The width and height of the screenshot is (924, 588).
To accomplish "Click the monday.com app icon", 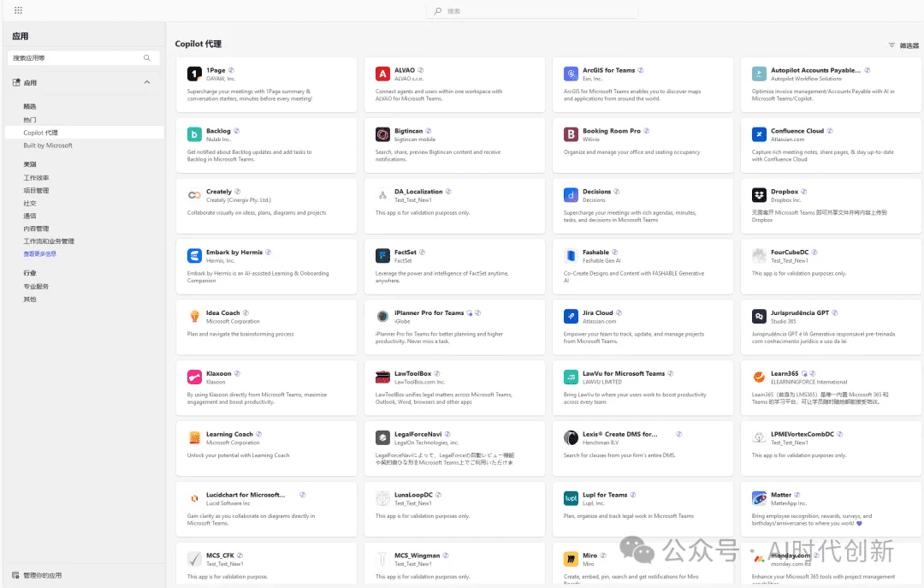I will (x=759, y=559).
